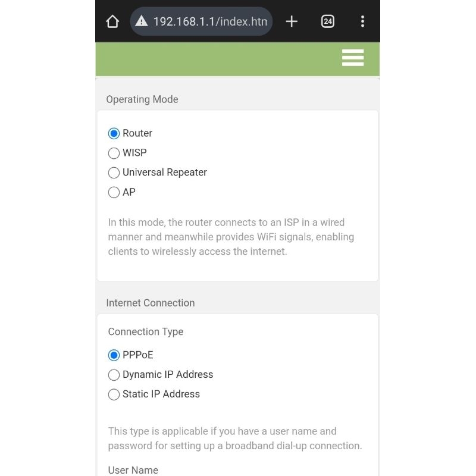Choose PPPoE connection type
Image resolution: width=476 pixels, height=476 pixels.
114,355
